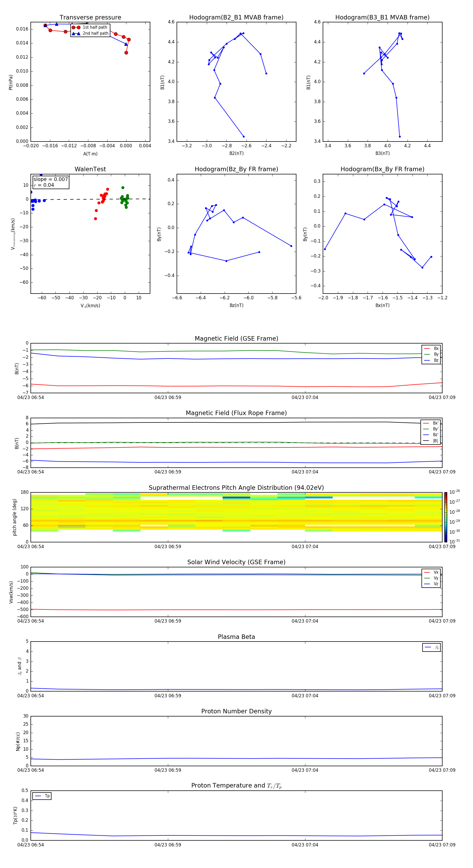The width and height of the screenshot is (473, 868).
Task: Select the "r = 0.04" annotation
Action: tap(44, 185)
